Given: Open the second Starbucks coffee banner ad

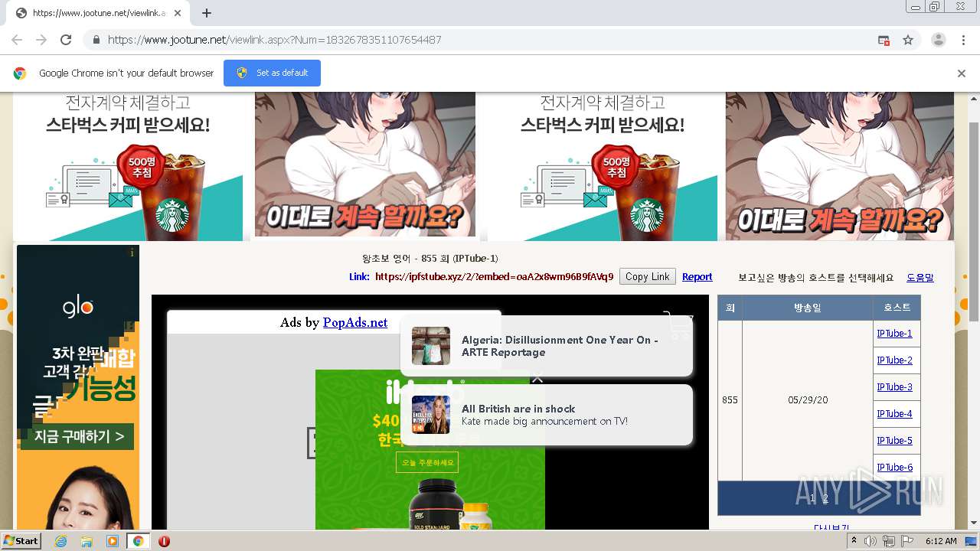Looking at the screenshot, I should tap(603, 166).
